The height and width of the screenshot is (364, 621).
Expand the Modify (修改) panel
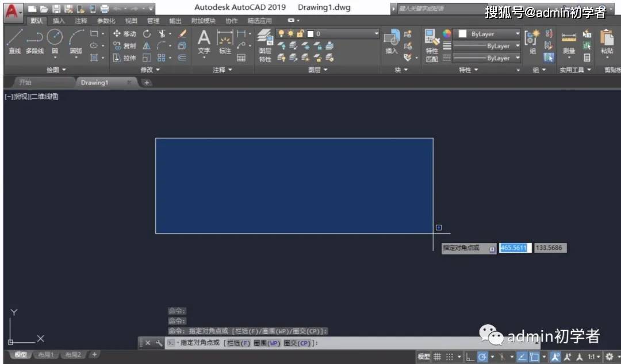[150, 70]
